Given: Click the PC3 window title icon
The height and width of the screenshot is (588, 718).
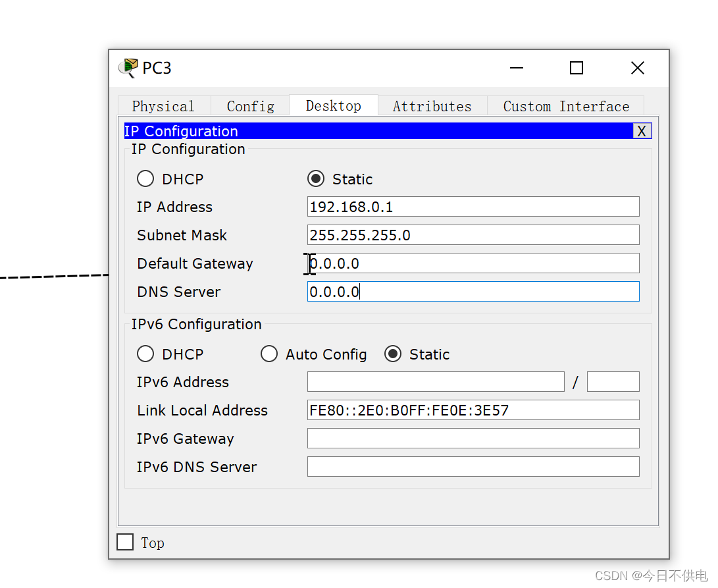Looking at the screenshot, I should (128, 68).
